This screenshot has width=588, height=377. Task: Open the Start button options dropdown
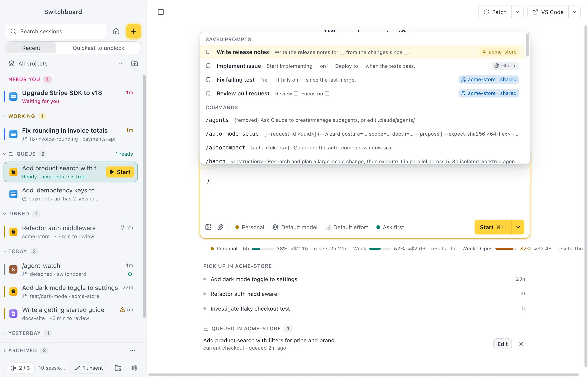coord(518,227)
